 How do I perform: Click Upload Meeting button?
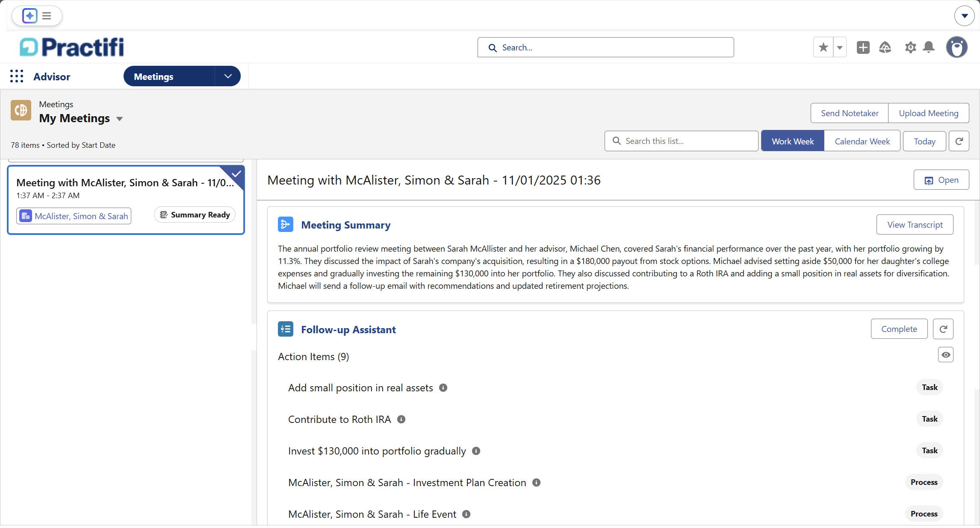pos(928,113)
